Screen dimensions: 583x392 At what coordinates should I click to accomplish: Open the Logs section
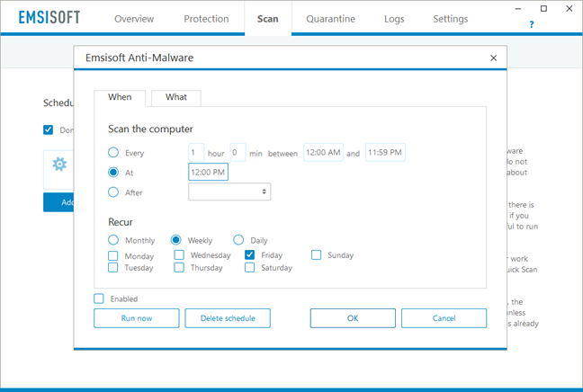click(394, 19)
